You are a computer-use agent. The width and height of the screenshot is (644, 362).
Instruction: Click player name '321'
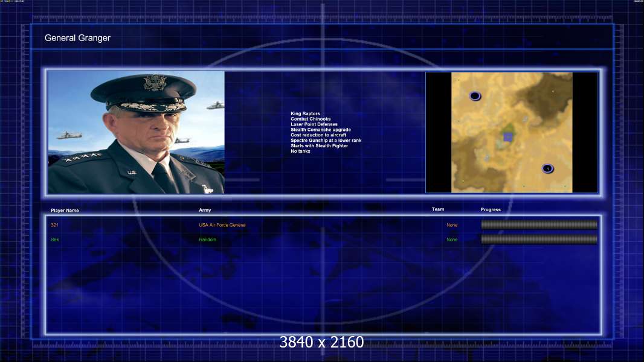[x=54, y=225]
